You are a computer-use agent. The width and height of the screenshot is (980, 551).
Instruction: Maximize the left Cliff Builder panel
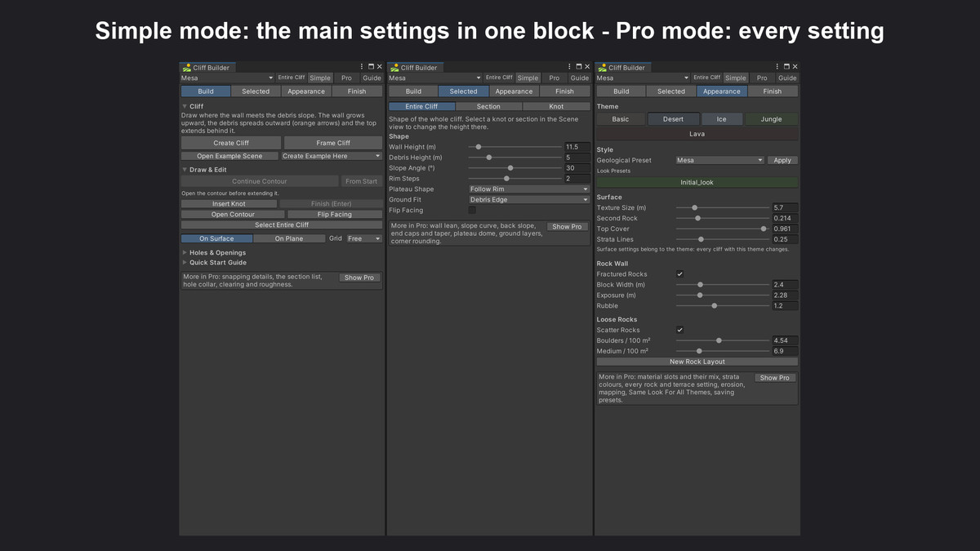(x=371, y=67)
